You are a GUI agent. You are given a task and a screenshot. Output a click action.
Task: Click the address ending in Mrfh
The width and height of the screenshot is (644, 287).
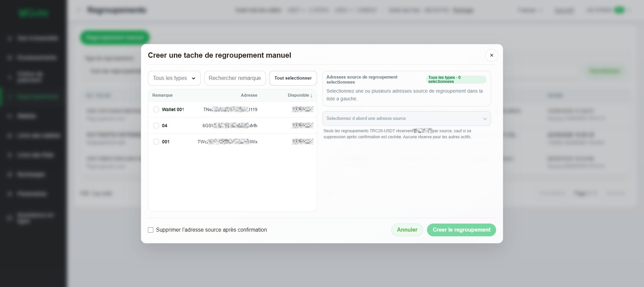tap(230, 126)
